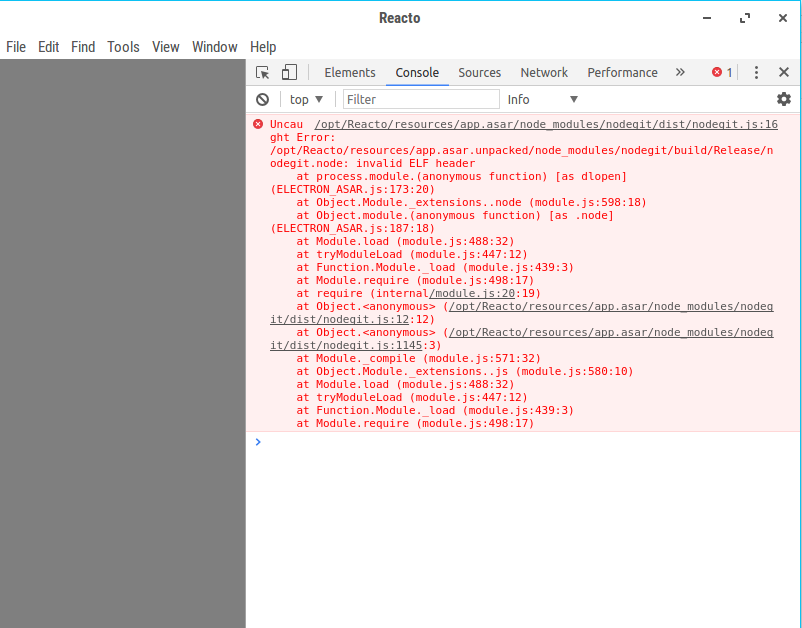Open DevTools three-dot customize menu
Screen dimensions: 802x628
pyautogui.click(x=756, y=73)
